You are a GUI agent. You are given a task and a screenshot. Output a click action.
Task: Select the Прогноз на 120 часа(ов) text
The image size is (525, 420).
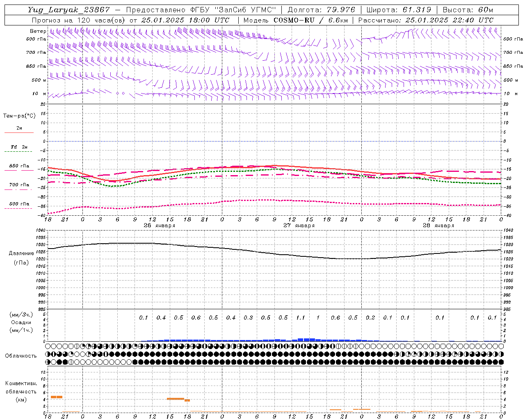pyautogui.click(x=79, y=20)
